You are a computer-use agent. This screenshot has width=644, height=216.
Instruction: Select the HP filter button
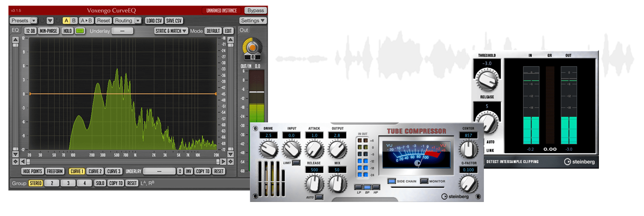pos(376,187)
